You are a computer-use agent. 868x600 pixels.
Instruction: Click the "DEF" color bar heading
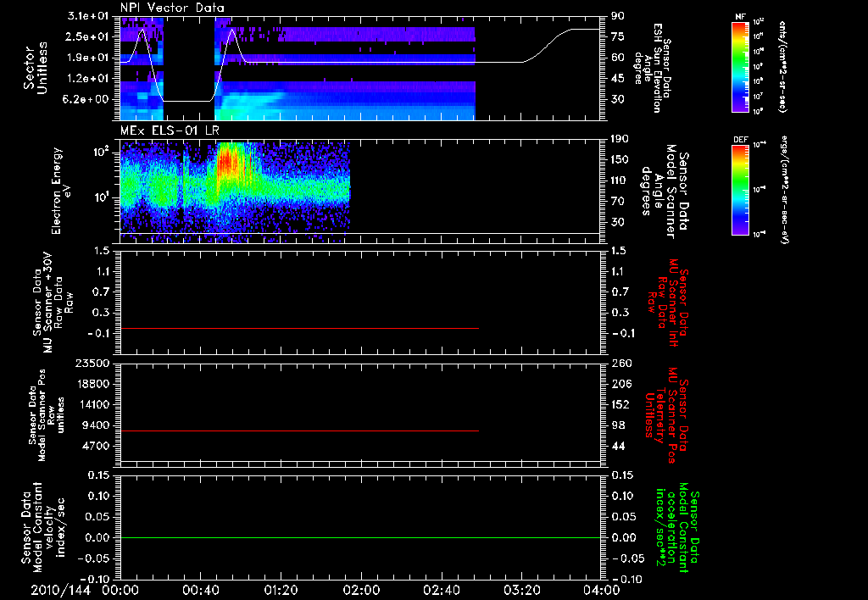coord(740,140)
